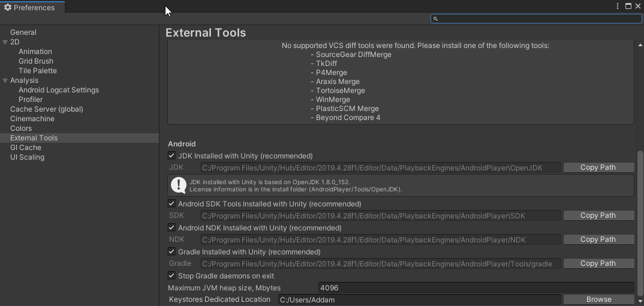Toggle Android SDK Tools Installed with Unity

point(171,204)
